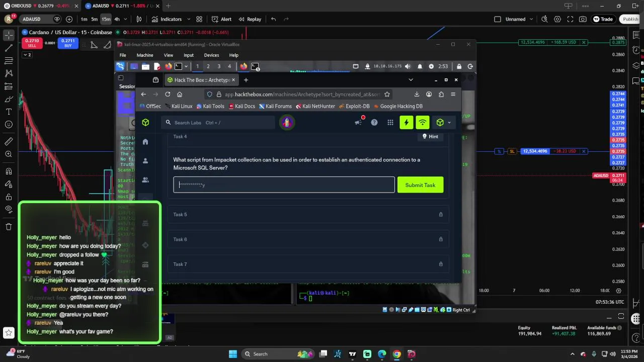Screen dimensions: 644x362
Task: Open Kali panel notifications bell
Action: pos(420,66)
